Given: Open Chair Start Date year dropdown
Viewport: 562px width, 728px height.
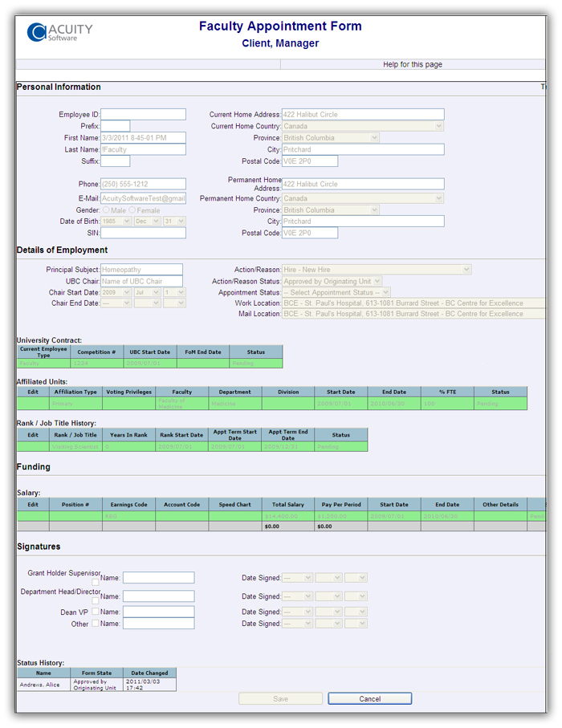Looking at the screenshot, I should (116, 292).
